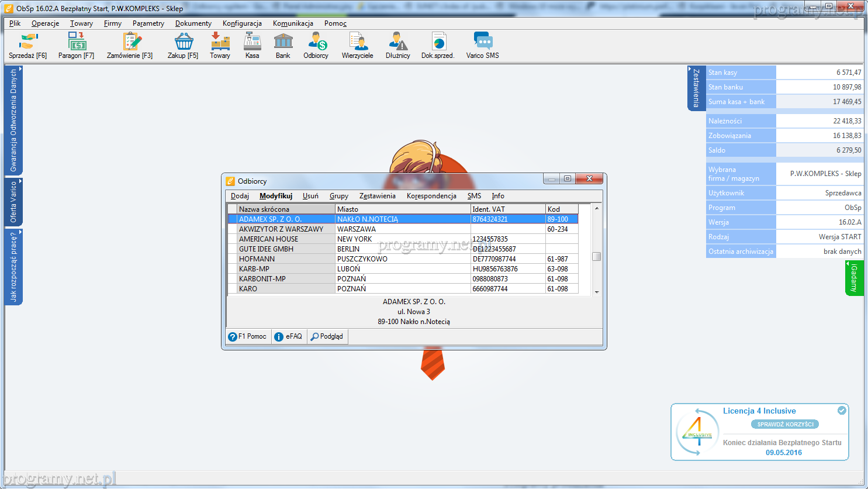Open Sprzedaż [F6] sales toolbar icon
Screen dimensions: 868x489
click(27, 46)
